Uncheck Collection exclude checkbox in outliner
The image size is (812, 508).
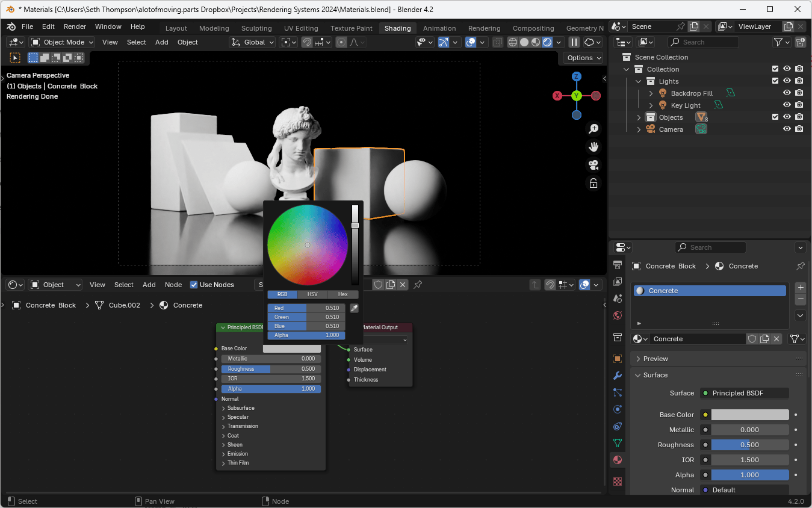pos(775,69)
